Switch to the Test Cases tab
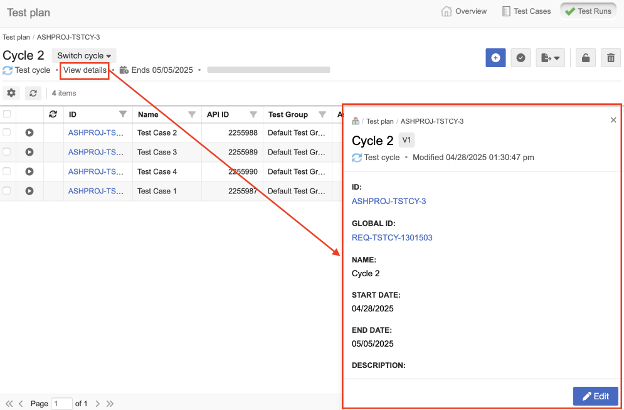Viewport: 624px width, 410px height. [526, 11]
